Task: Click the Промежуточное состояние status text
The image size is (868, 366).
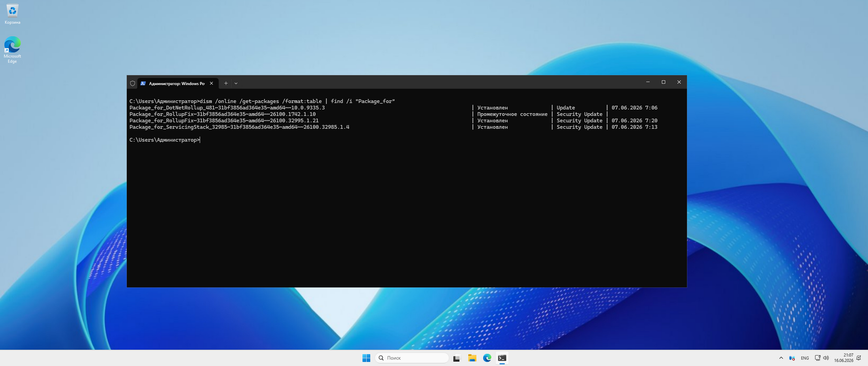Action: (x=512, y=114)
